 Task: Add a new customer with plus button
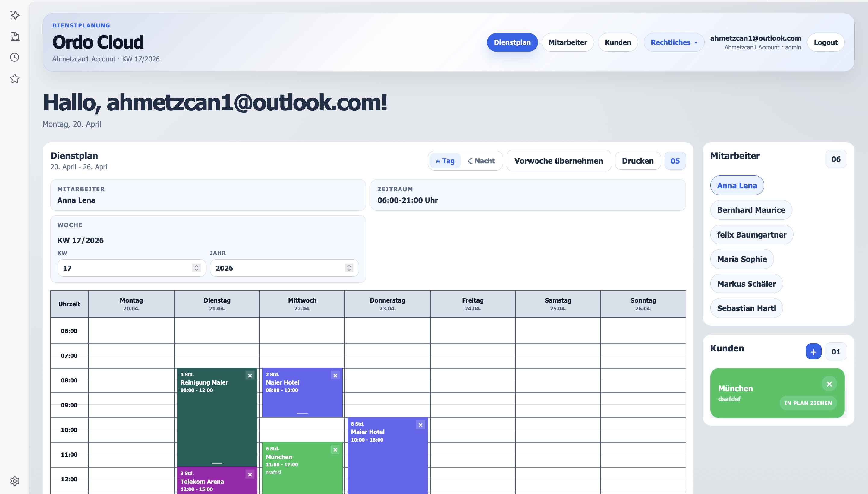click(813, 352)
